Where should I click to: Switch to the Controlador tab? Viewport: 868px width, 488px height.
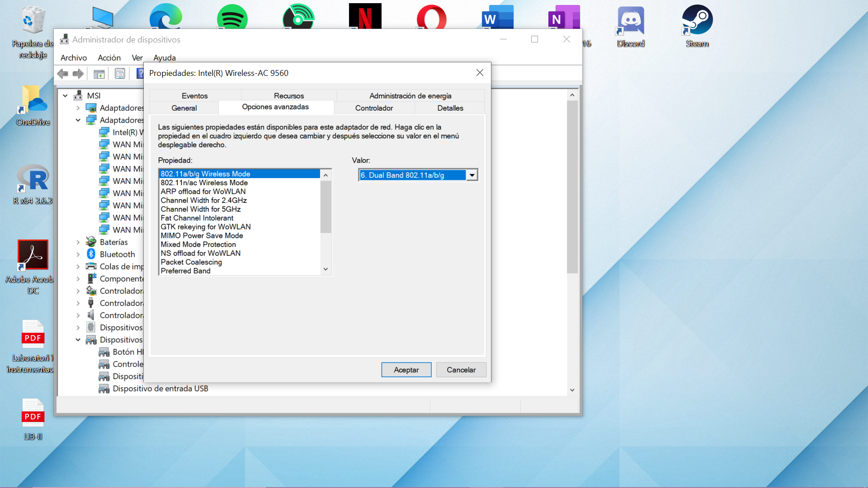click(374, 108)
